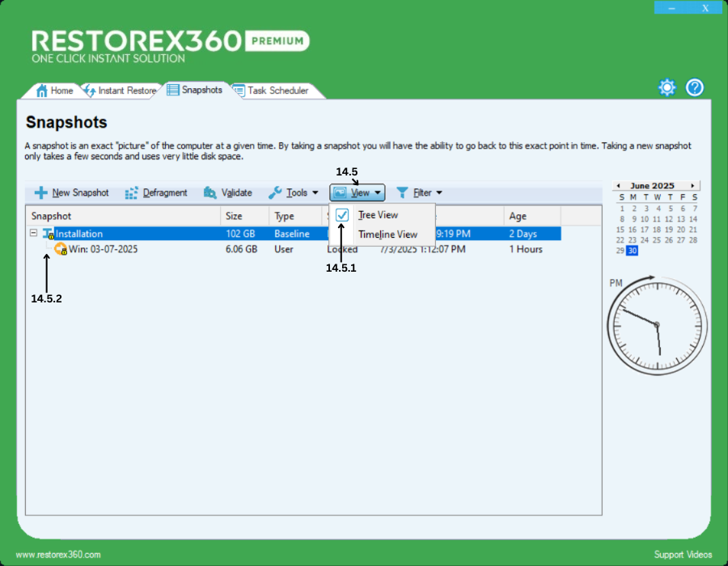Screen dimensions: 728x566
Task: Open the Support Videos link
Action: 683,555
